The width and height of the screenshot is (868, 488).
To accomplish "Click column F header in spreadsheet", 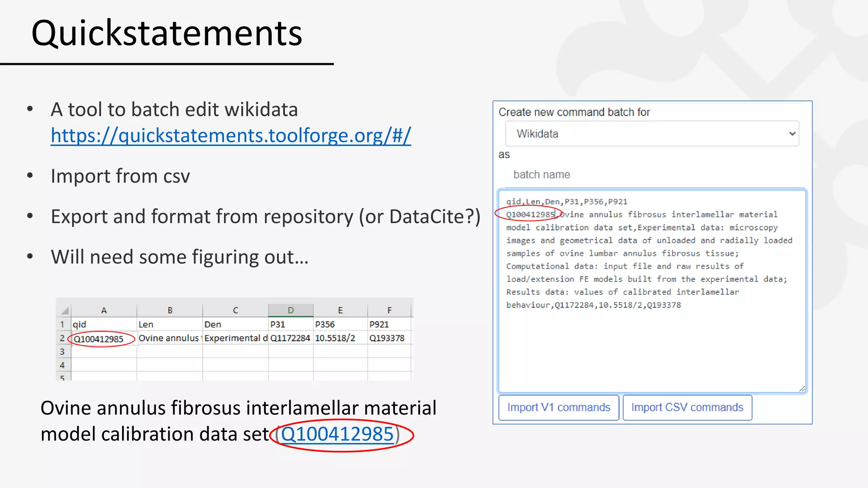I will click(389, 310).
